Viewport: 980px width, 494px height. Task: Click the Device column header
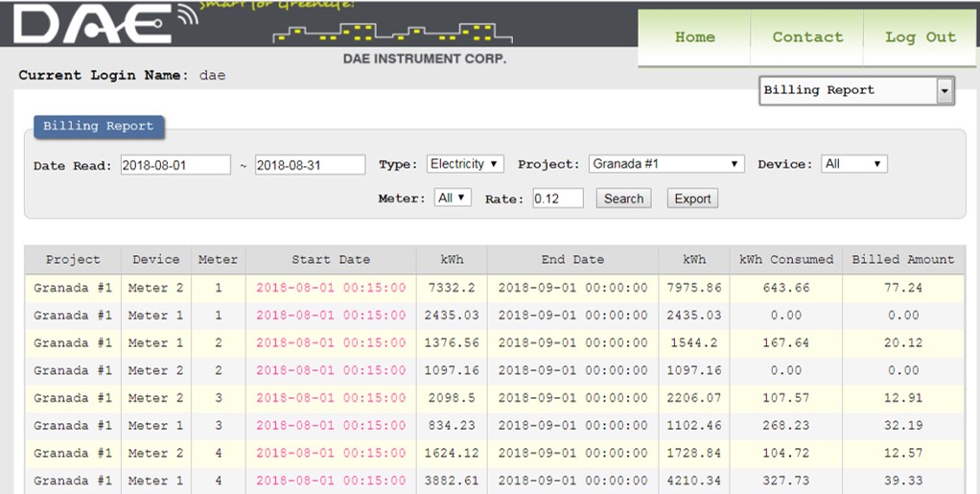point(155,260)
